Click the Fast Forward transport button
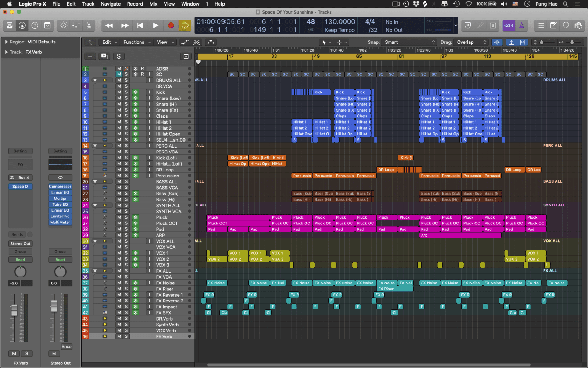The height and width of the screenshot is (368, 588). pyautogui.click(x=125, y=25)
